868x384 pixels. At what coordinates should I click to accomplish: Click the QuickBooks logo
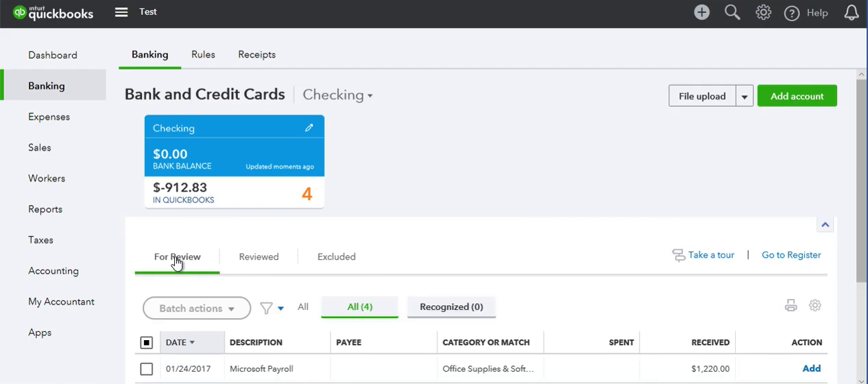pyautogui.click(x=53, y=12)
